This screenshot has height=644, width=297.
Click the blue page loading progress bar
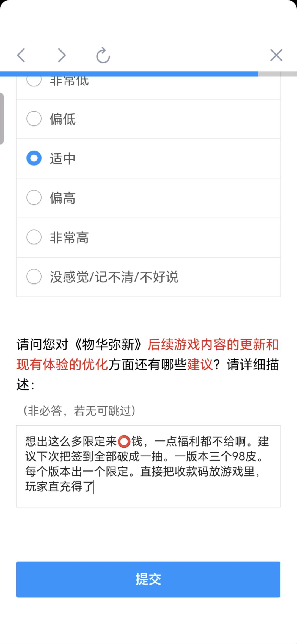129,74
